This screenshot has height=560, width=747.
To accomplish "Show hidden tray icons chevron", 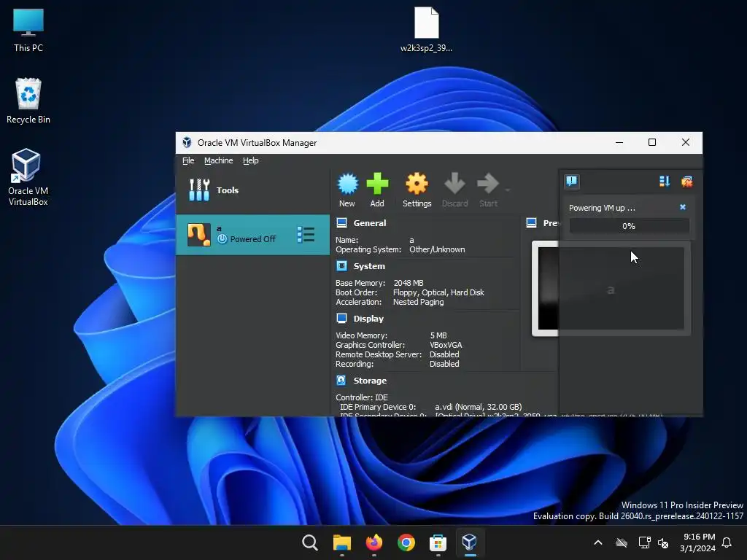I will (x=598, y=542).
